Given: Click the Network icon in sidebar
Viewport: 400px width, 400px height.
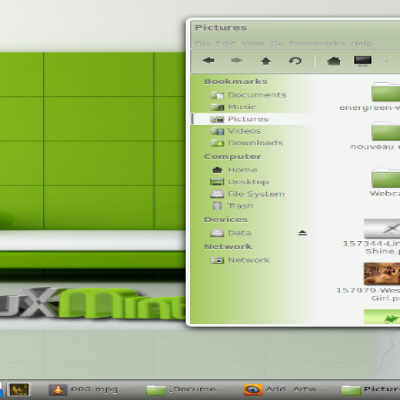Looking at the screenshot, I should (217, 260).
